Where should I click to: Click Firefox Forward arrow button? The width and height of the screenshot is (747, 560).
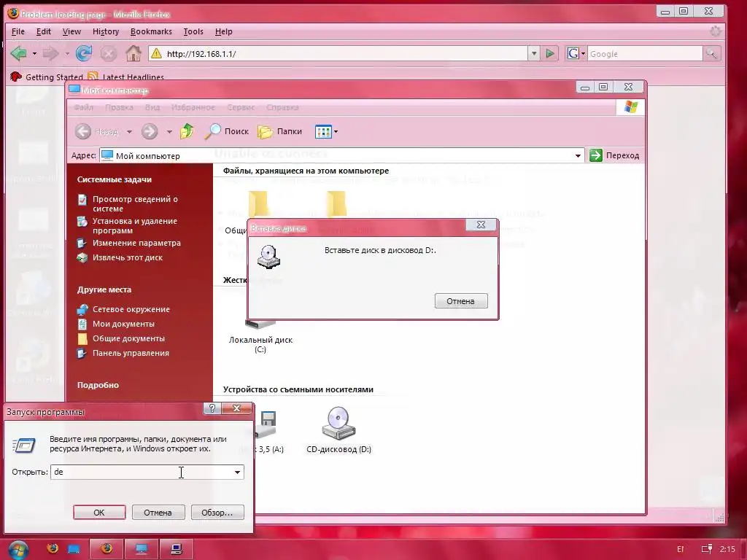coord(50,53)
